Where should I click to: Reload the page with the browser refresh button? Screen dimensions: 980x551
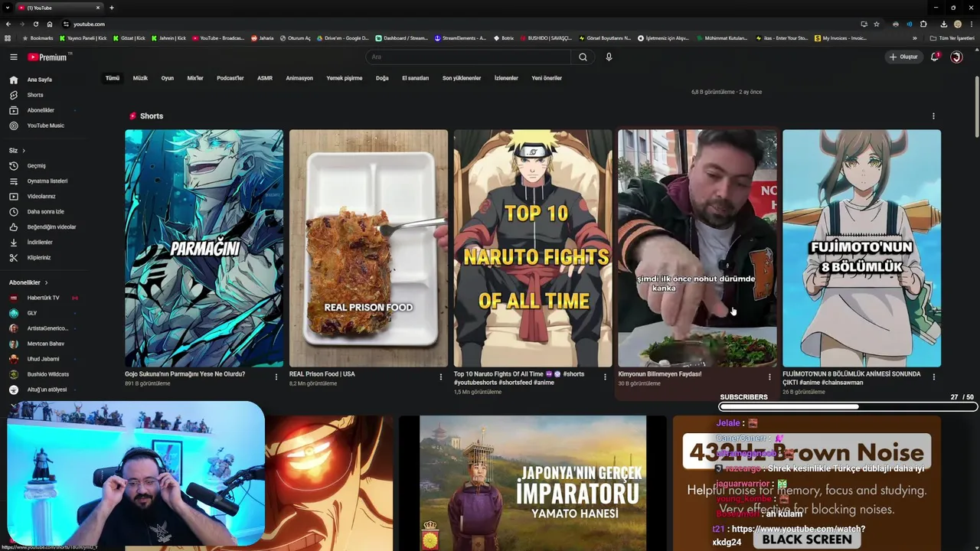(35, 24)
